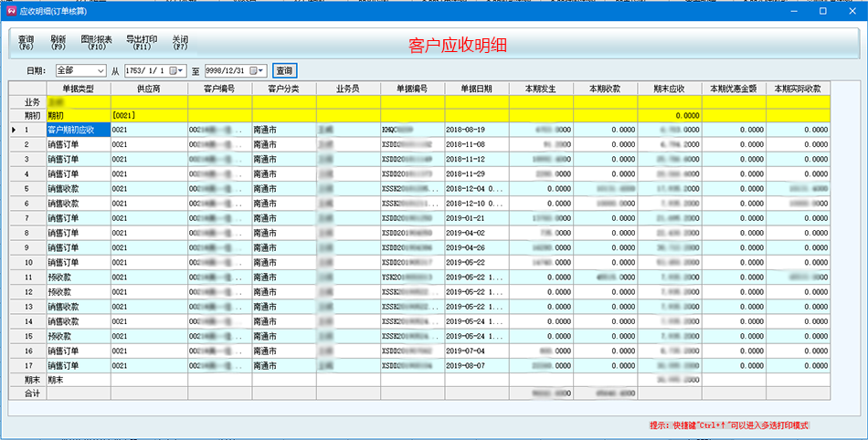
Task: Click the 关闭 (F7) toolbar item
Action: [x=181, y=43]
